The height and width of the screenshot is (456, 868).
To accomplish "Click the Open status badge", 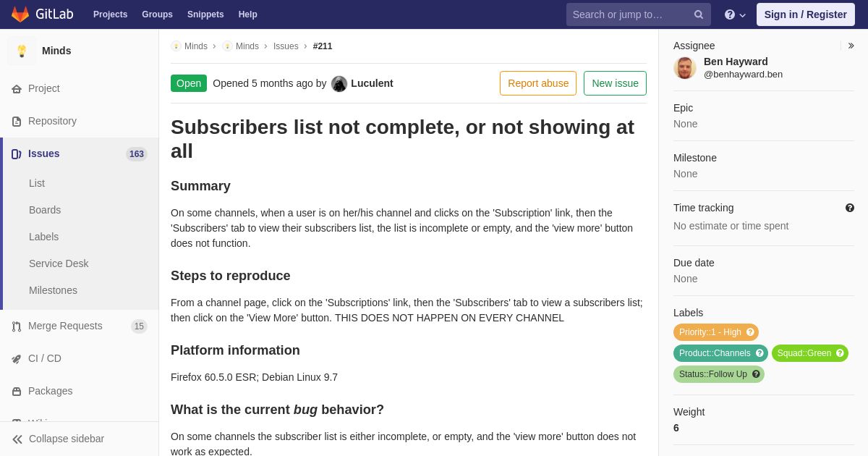I will click(x=189, y=83).
